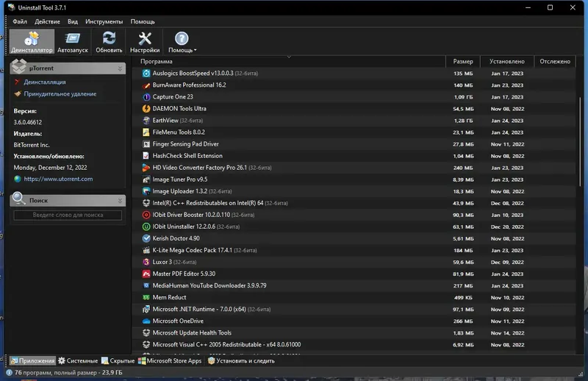The width and height of the screenshot is (588, 381).
Task: Open the Вид menu
Action: 73,21
